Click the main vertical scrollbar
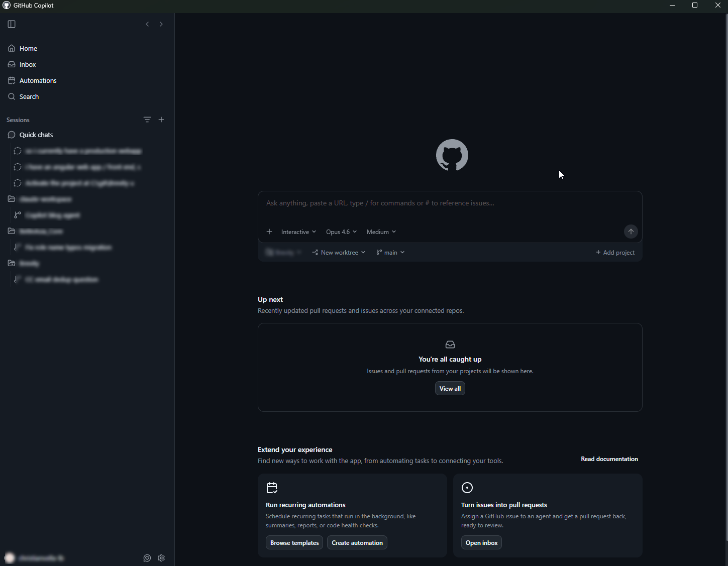Viewport: 728px width, 566px height. (726, 276)
